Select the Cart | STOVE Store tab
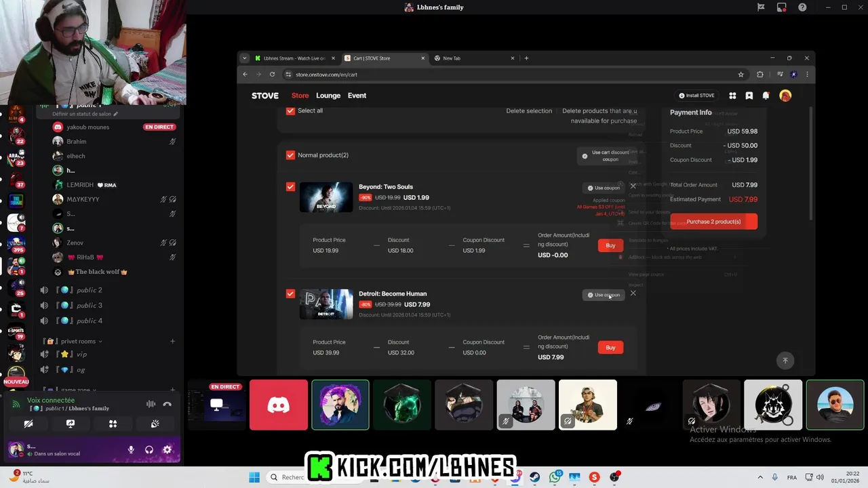Image resolution: width=868 pixels, height=488 pixels. pos(384,58)
